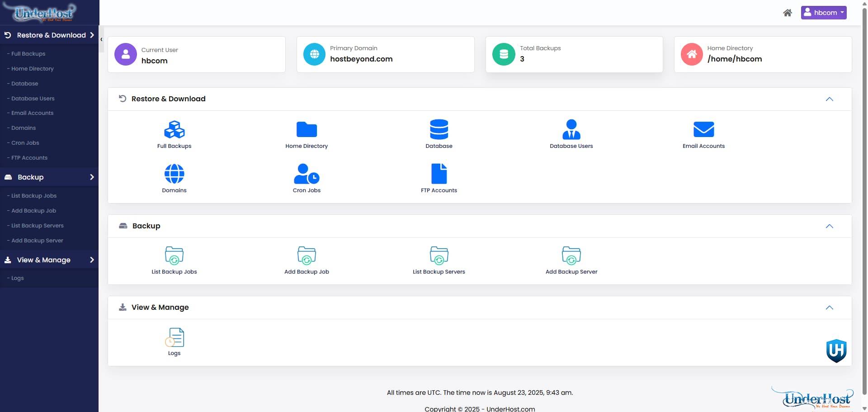Click the FTP Accounts file icon
868x412 pixels.
tap(439, 174)
